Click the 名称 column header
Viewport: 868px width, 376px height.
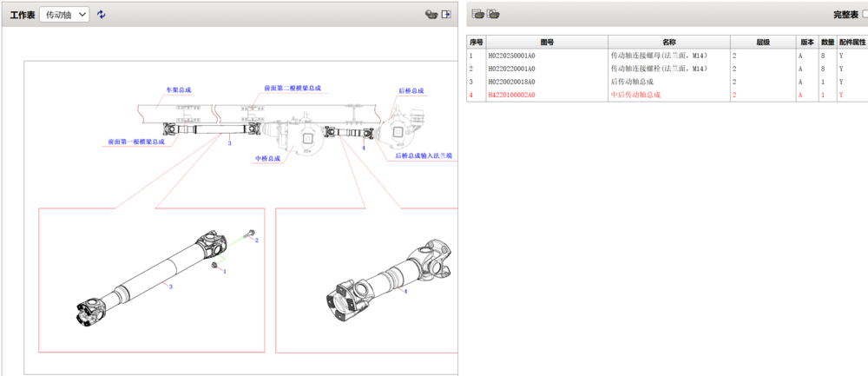(668, 42)
